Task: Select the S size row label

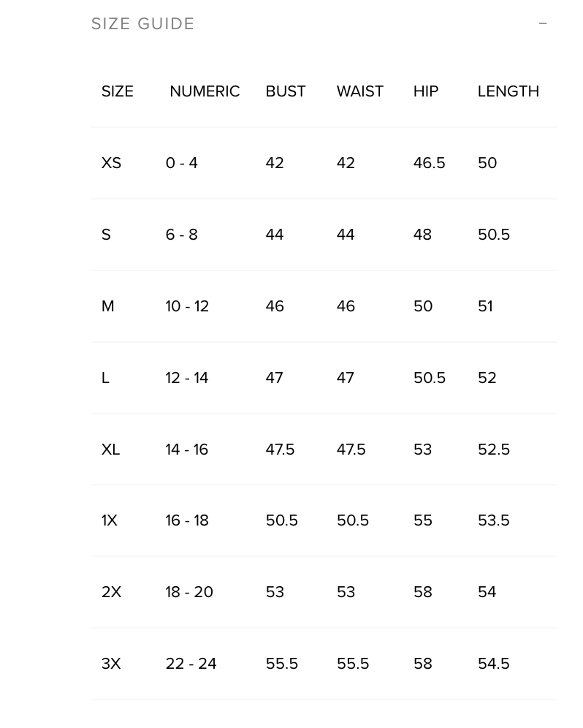Action: pyautogui.click(x=107, y=235)
